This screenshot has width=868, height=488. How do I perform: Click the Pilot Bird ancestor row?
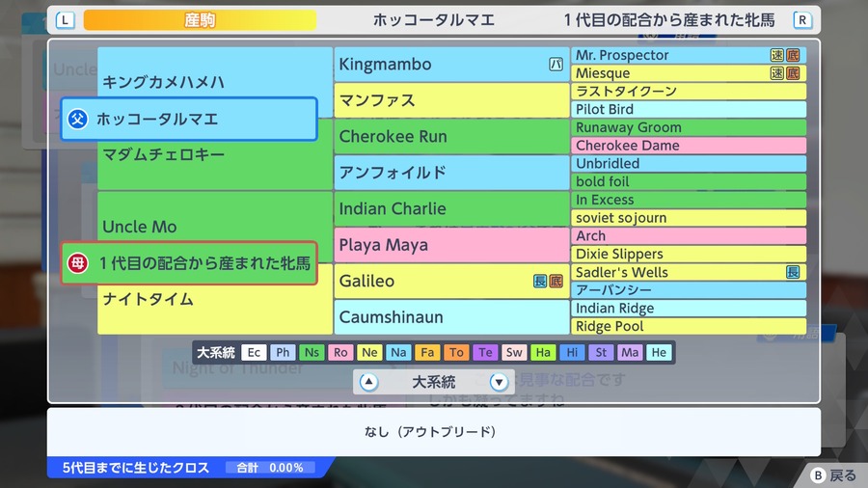click(689, 110)
